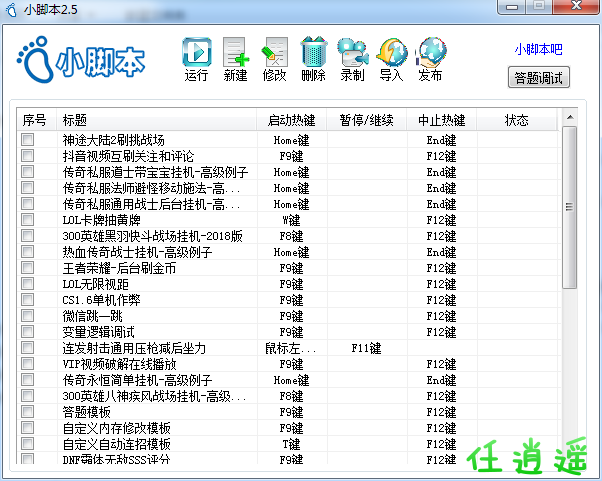This screenshot has width=602, height=481.
Task: Select the checkbox for LOL卡牌抽黄牌
Action: (x=28, y=220)
